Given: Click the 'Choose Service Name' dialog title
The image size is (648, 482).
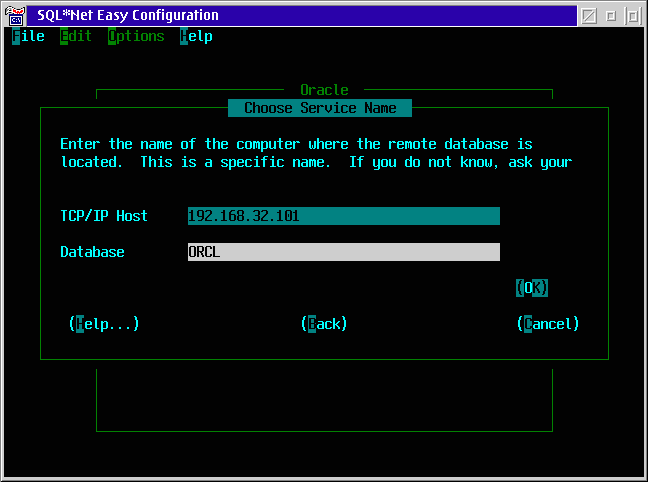Looking at the screenshot, I should [320, 108].
